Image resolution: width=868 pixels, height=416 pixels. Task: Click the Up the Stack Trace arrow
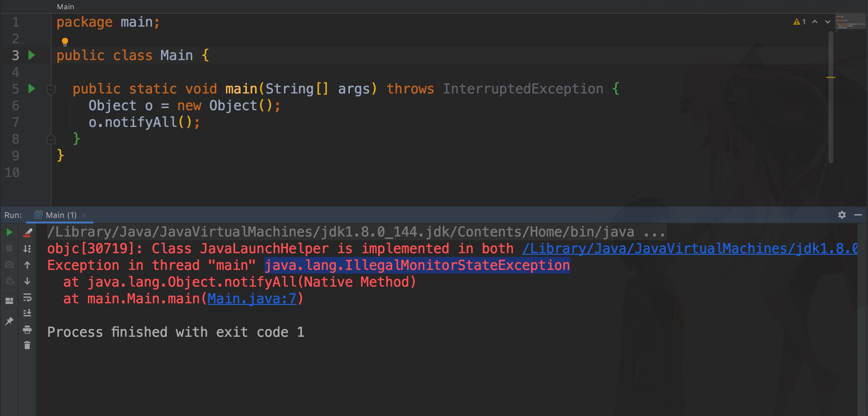pos(27,265)
